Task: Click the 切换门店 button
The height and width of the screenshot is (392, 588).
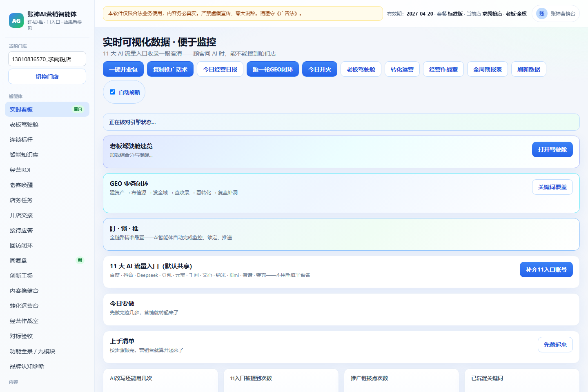Action: click(x=47, y=76)
